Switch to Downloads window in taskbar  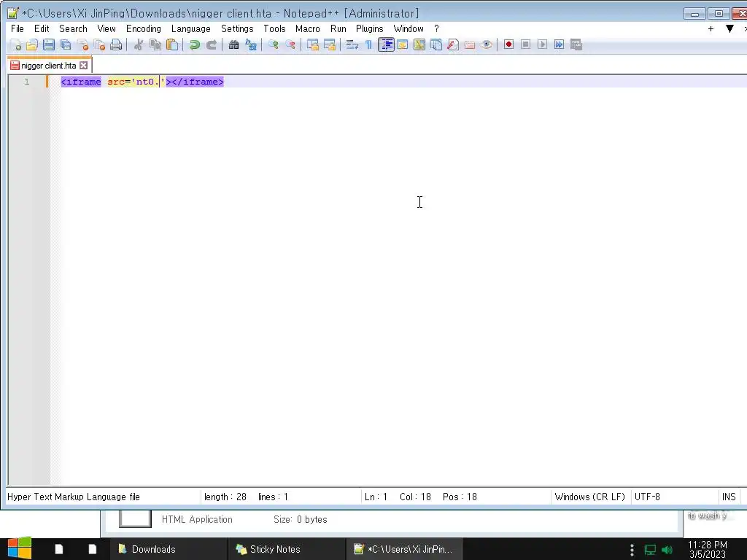[168, 549]
